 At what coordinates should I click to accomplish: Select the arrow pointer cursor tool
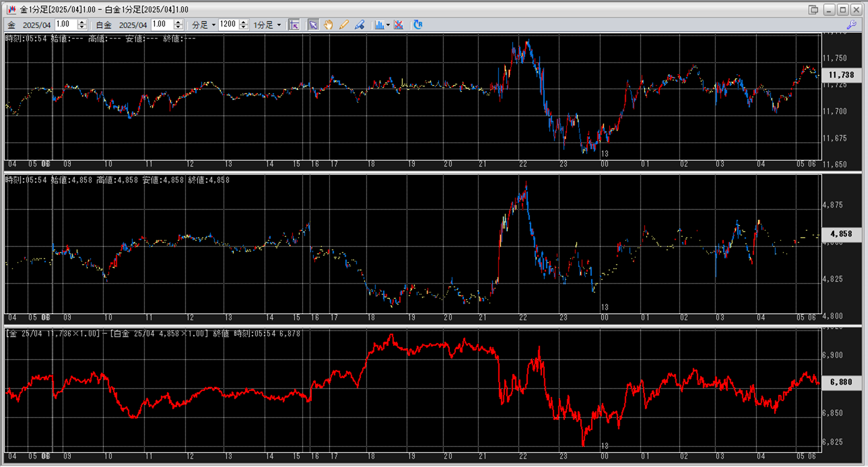[x=313, y=25]
